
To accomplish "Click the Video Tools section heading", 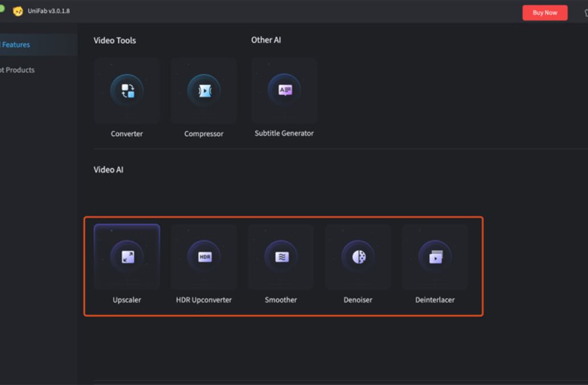I will pyautogui.click(x=115, y=40).
